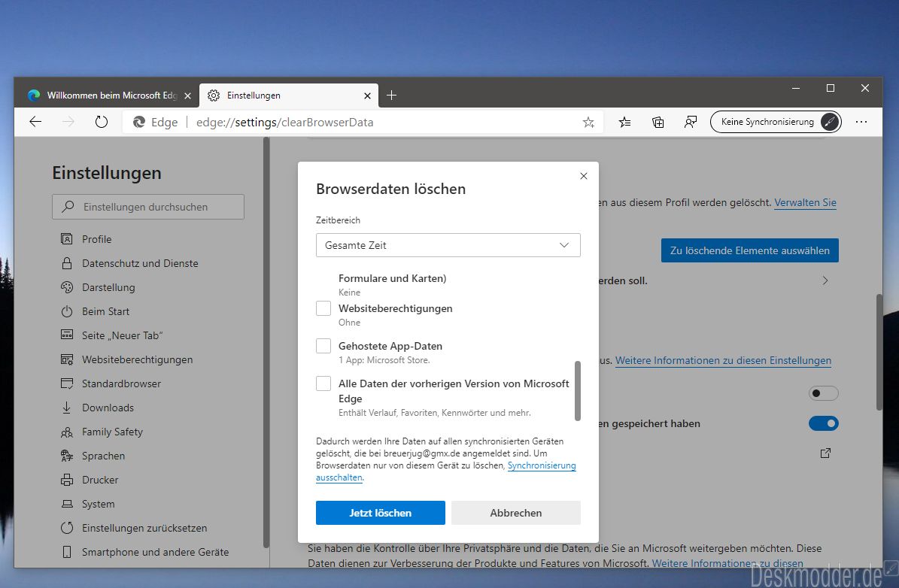Viewport: 899px width, 588px height.
Task: Open the Favorites list icon in toolbar
Action: [x=625, y=122]
